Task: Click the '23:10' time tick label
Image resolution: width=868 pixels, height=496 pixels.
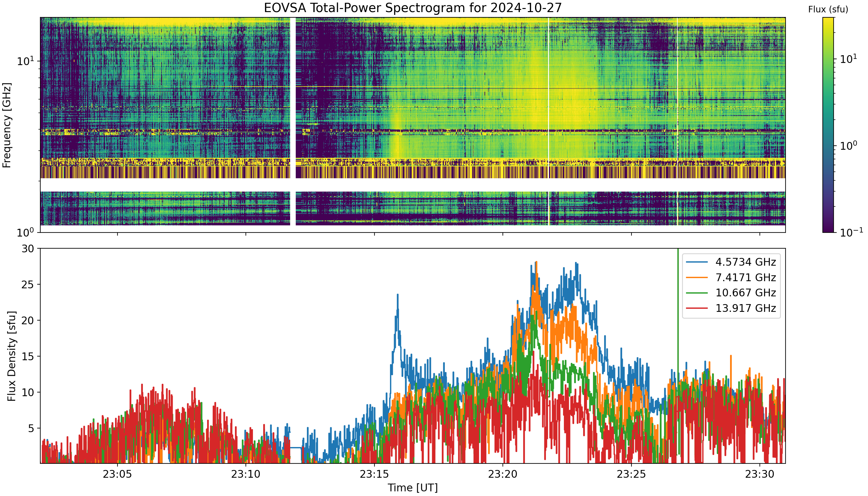Action: (x=246, y=474)
